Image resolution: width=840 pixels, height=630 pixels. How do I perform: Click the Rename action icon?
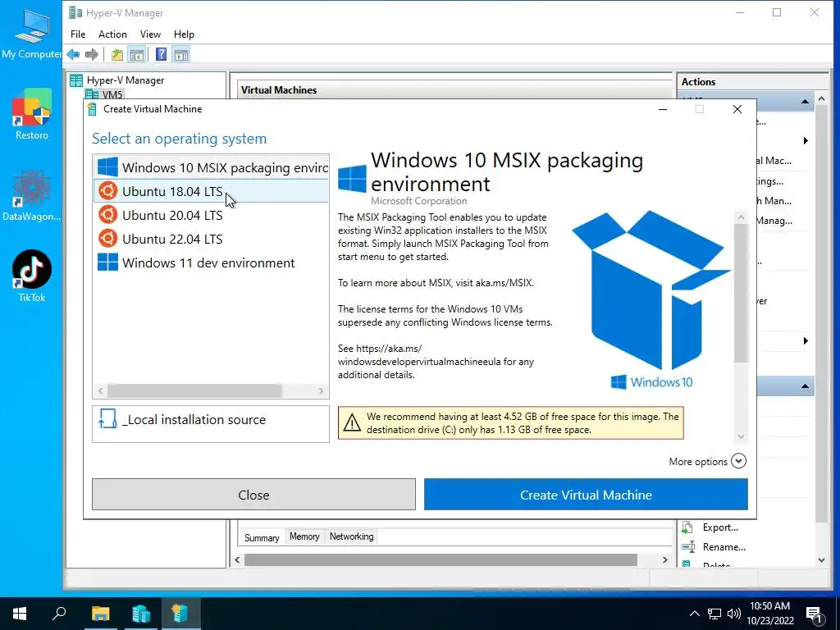[x=688, y=547]
